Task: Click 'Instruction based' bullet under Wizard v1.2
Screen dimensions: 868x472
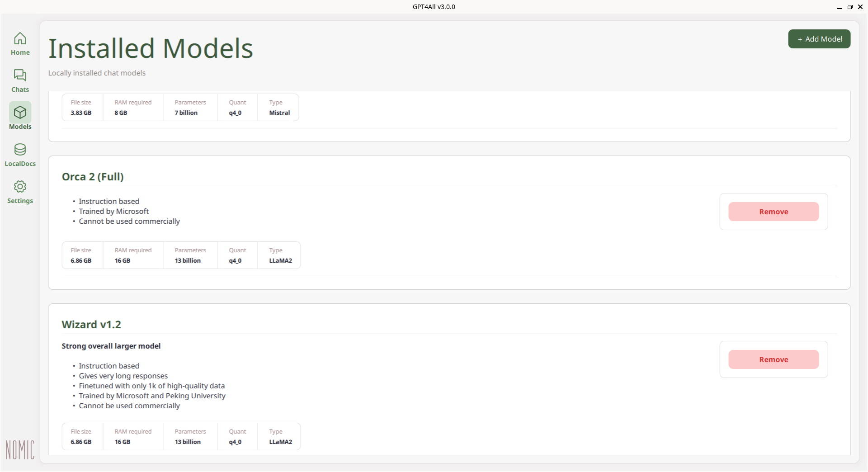Action: tap(109, 366)
